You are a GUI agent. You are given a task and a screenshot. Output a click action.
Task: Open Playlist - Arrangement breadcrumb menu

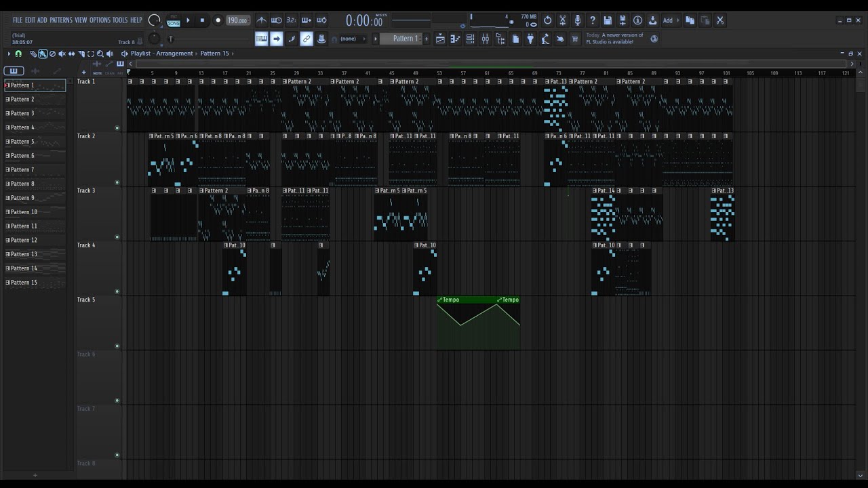[x=161, y=54]
